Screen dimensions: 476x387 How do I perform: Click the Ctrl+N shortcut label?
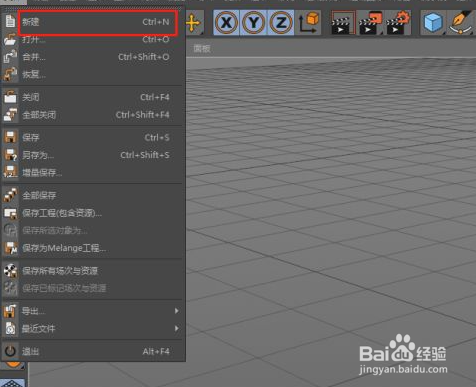pyautogui.click(x=156, y=22)
